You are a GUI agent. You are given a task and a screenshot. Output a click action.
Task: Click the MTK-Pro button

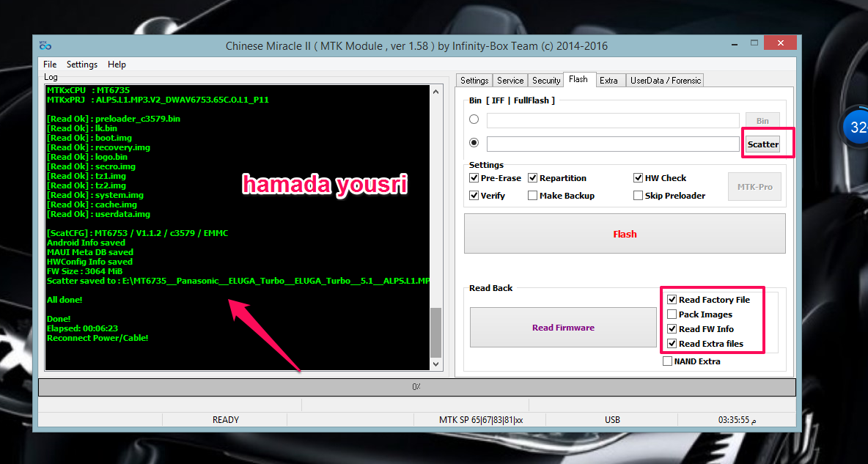[x=754, y=187]
